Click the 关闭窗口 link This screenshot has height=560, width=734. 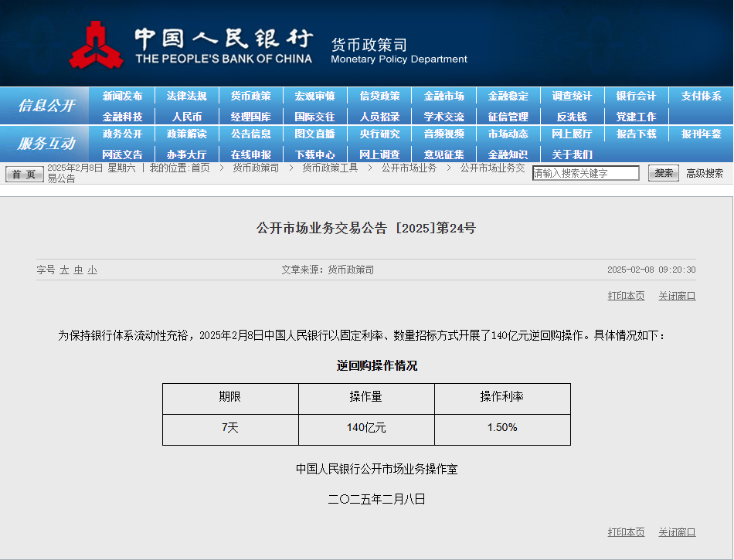[x=676, y=296]
